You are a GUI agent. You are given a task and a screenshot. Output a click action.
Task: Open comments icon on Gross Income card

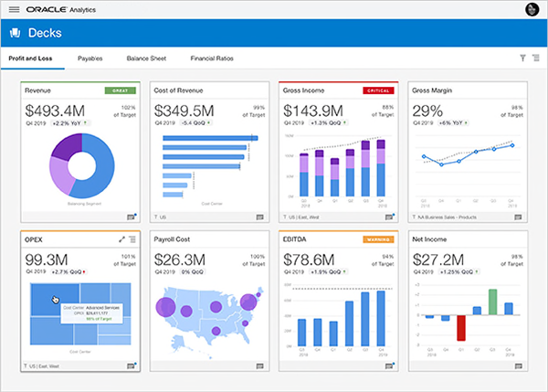[x=389, y=217]
